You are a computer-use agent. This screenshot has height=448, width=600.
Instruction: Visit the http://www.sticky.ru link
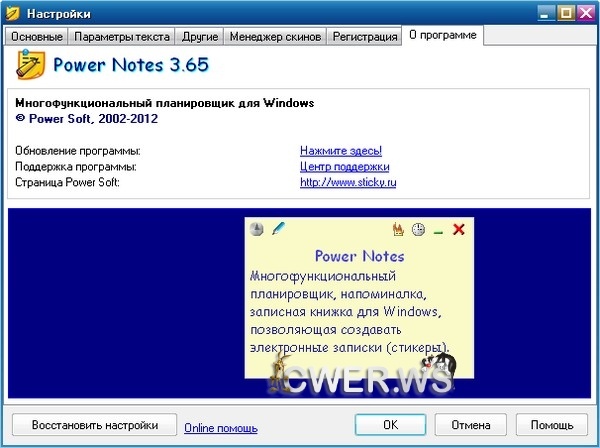pyautogui.click(x=348, y=183)
